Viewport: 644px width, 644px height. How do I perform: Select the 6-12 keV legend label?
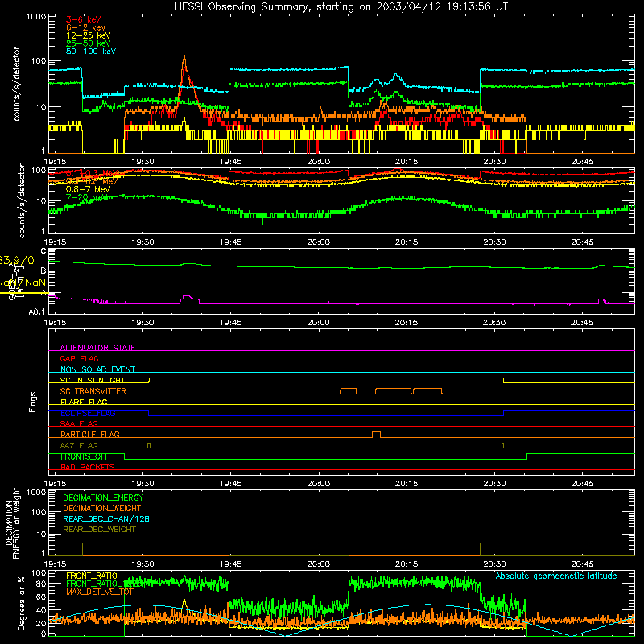86,27
